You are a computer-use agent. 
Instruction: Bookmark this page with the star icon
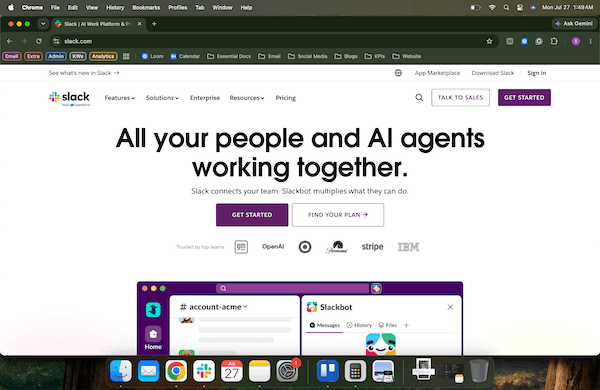pos(489,41)
